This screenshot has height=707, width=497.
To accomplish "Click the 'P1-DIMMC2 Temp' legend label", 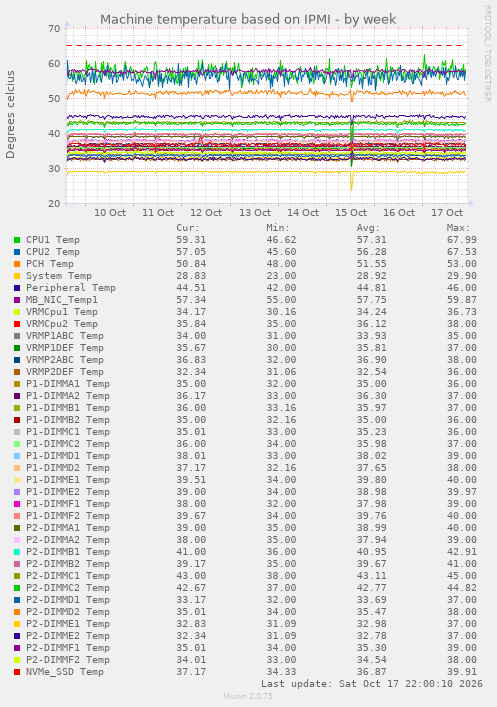I will 68,444.
